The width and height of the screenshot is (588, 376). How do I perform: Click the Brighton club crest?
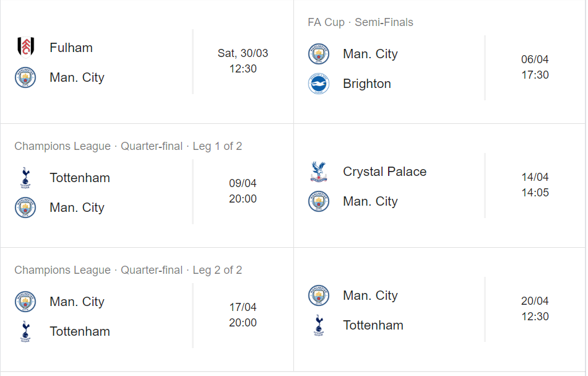[319, 83]
